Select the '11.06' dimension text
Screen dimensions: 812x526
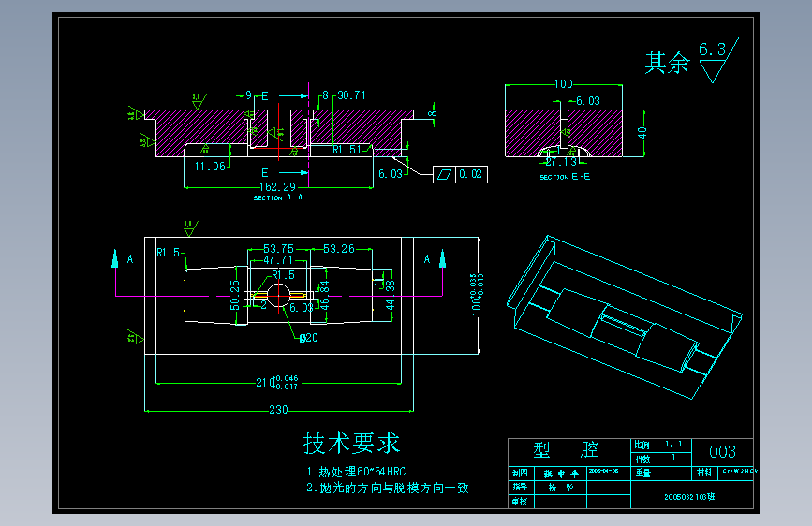click(x=210, y=167)
